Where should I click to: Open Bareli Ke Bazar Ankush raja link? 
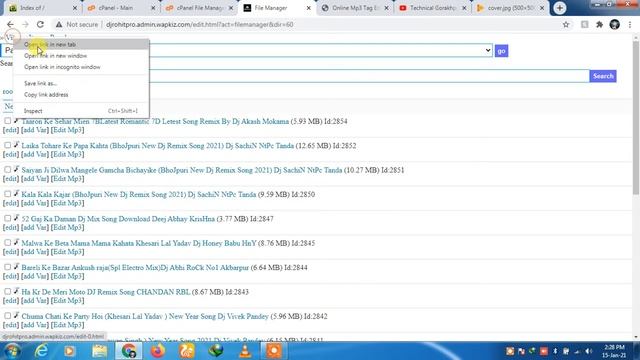(135, 267)
